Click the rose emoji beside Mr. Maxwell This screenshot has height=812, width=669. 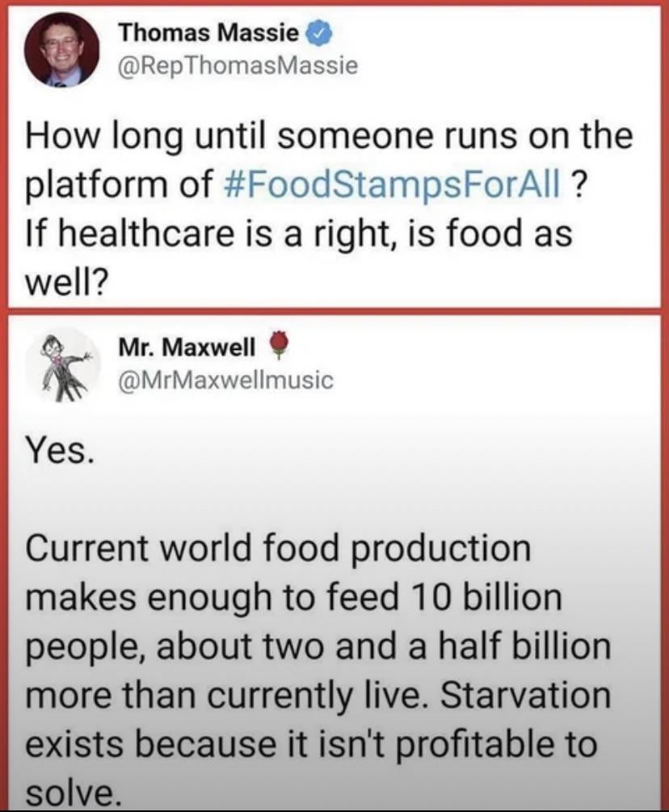[279, 347]
